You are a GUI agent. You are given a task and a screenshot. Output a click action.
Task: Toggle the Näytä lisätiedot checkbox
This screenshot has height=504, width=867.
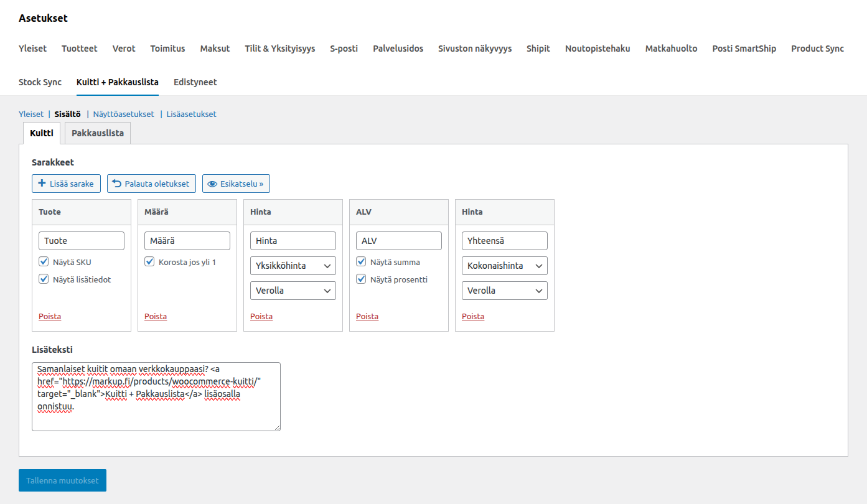click(44, 279)
